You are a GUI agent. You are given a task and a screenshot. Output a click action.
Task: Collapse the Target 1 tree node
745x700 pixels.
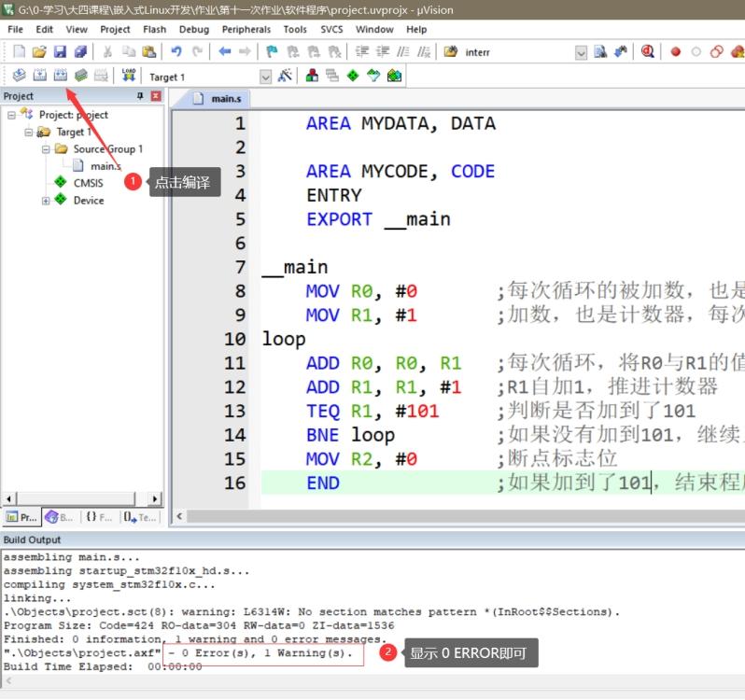pyautogui.click(x=29, y=132)
